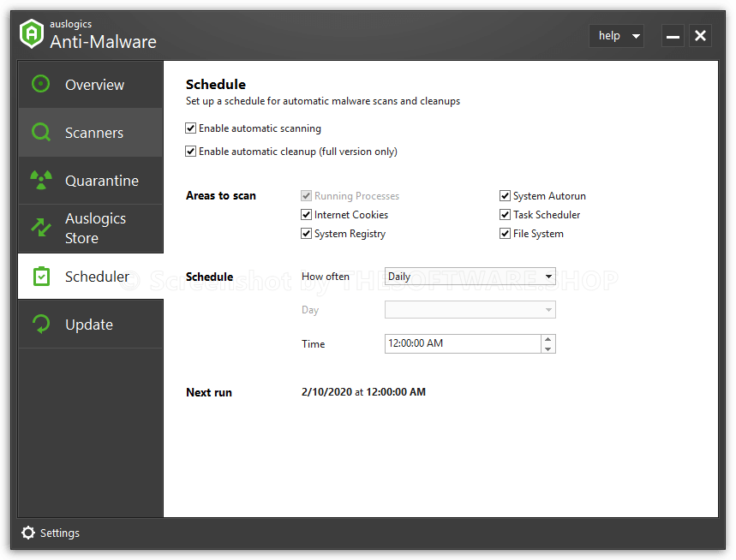This screenshot has width=736, height=560.
Task: Click the Running Processes checkbox
Action: pyautogui.click(x=306, y=195)
